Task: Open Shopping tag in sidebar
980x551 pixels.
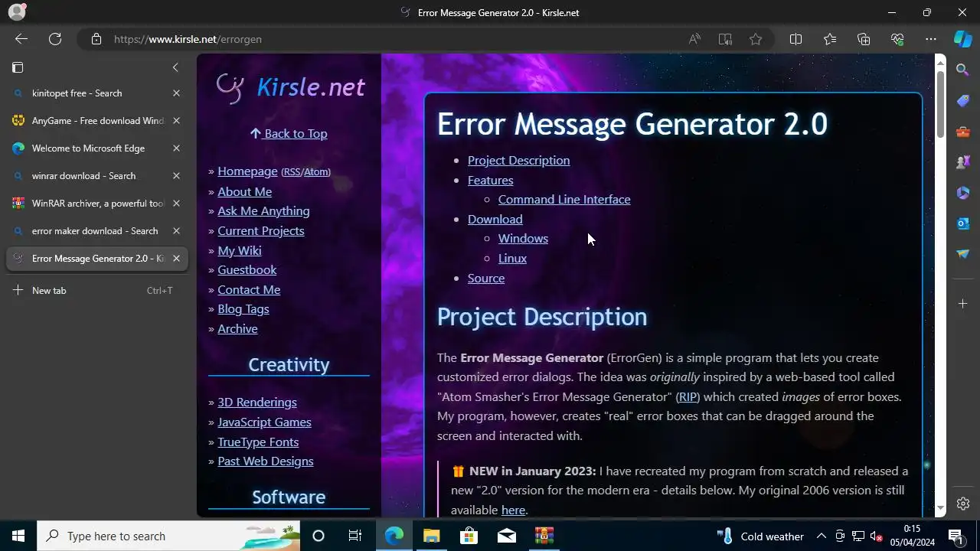Action: pyautogui.click(x=963, y=101)
